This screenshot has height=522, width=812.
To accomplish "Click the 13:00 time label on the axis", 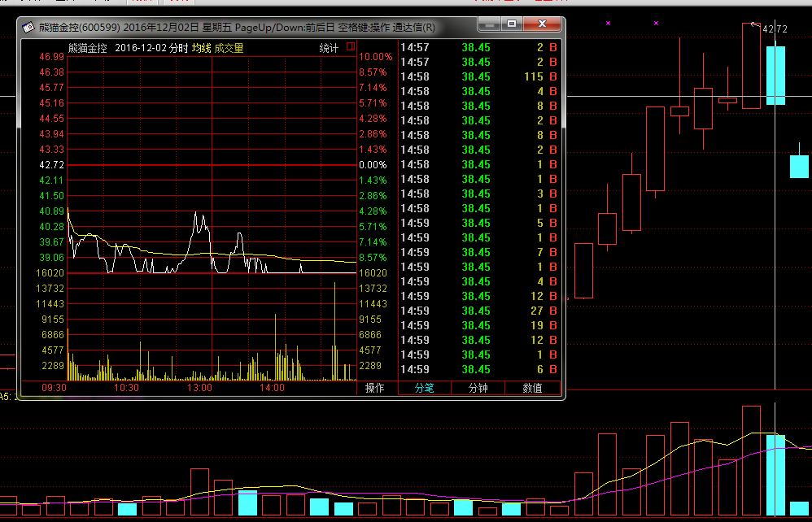I will coord(199,388).
